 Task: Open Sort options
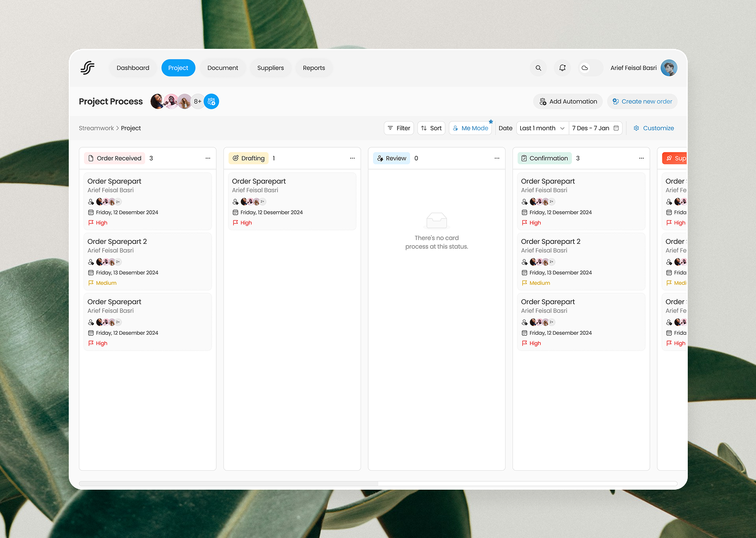(x=432, y=128)
